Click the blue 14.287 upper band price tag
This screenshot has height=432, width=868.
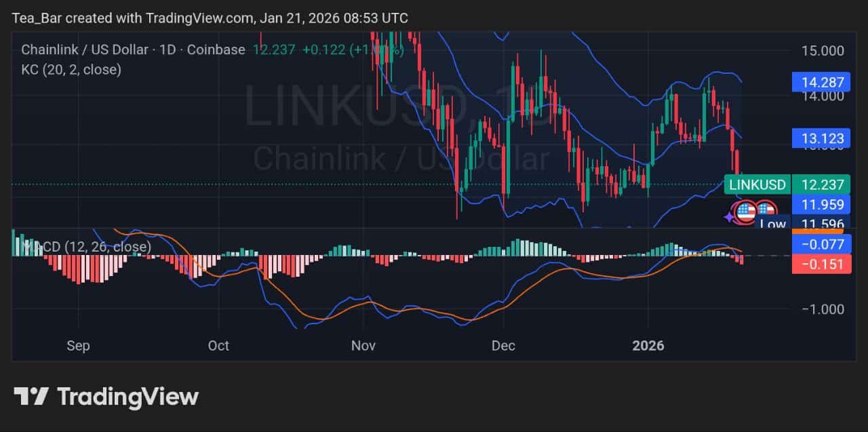pos(822,82)
